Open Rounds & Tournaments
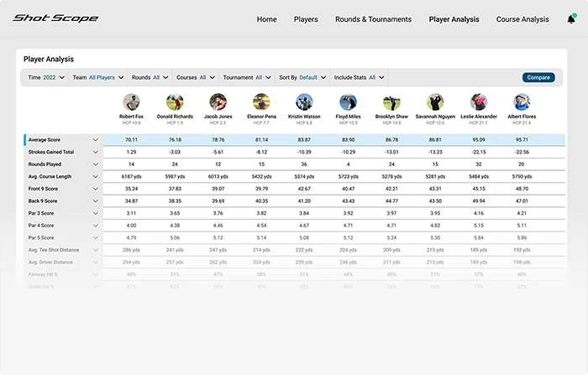588x375 pixels. [373, 19]
